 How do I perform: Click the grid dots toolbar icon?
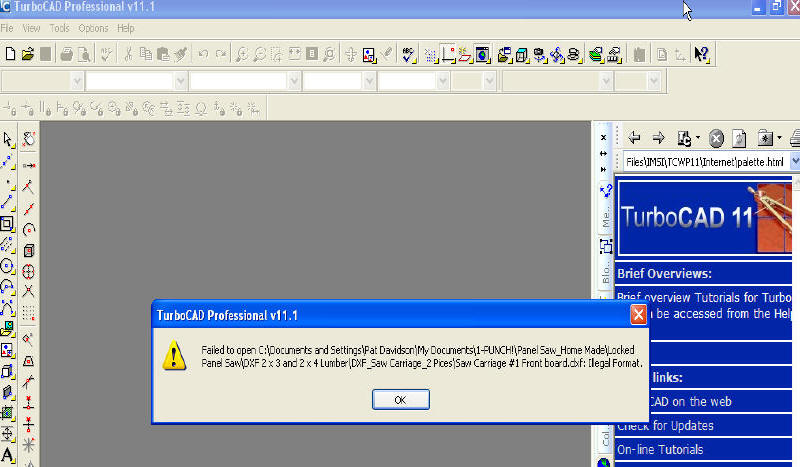click(x=431, y=55)
